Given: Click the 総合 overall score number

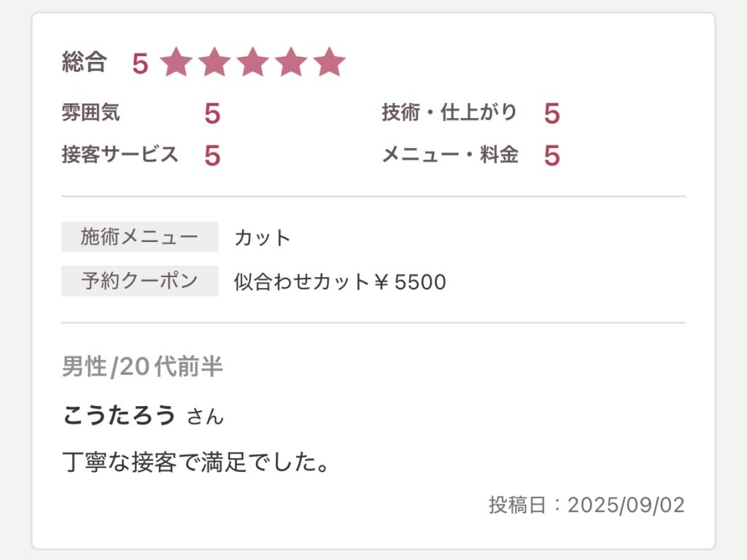Looking at the screenshot, I should pyautogui.click(x=140, y=64).
